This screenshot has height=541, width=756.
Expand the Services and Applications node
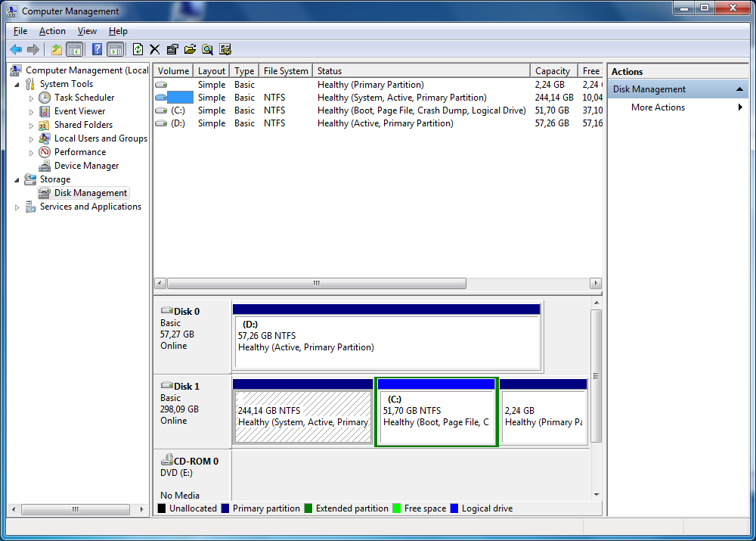click(17, 207)
